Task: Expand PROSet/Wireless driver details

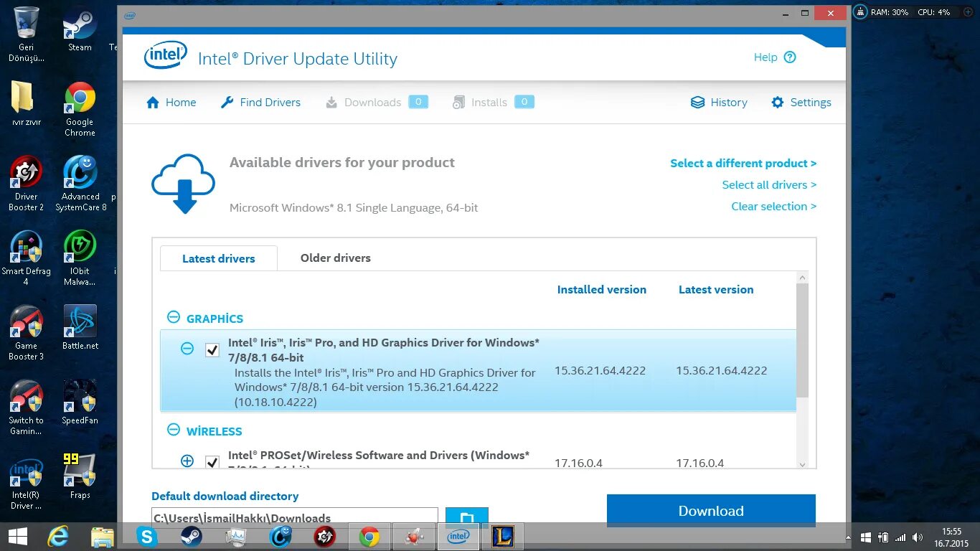Action: tap(187, 461)
